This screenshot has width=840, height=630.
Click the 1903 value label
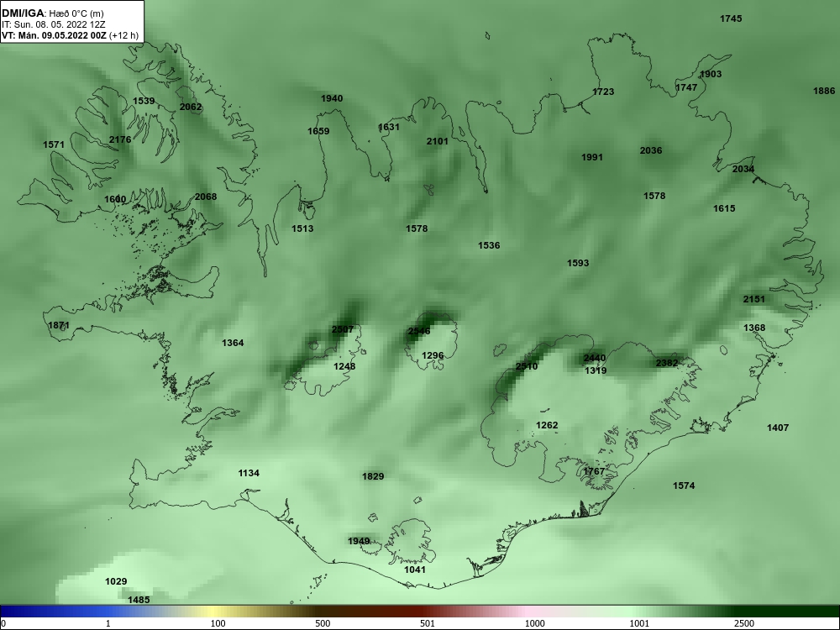711,74
